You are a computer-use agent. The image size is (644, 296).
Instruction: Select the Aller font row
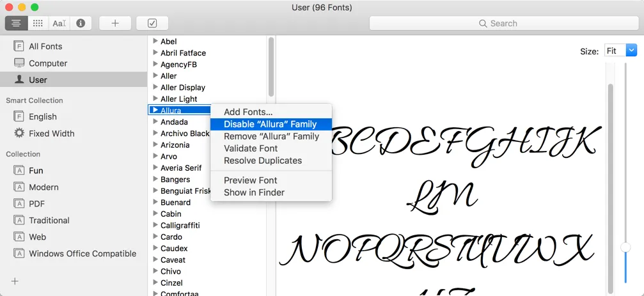pos(207,75)
